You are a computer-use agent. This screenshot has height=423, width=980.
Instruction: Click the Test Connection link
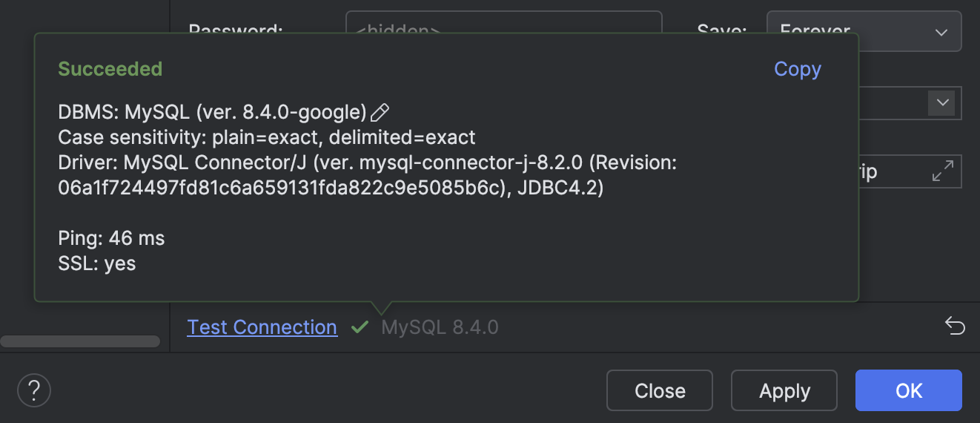(x=262, y=327)
